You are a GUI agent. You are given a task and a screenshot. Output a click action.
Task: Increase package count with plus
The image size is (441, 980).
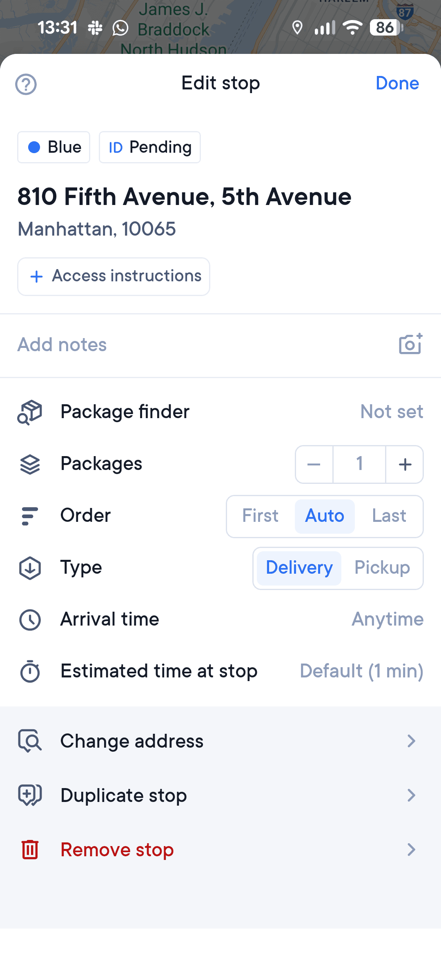(x=405, y=464)
